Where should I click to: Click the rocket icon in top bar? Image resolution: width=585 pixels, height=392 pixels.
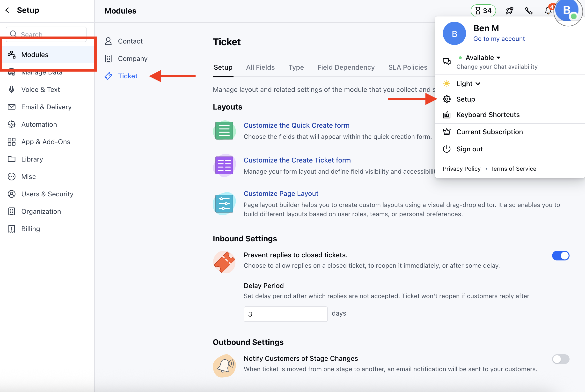coord(509,11)
